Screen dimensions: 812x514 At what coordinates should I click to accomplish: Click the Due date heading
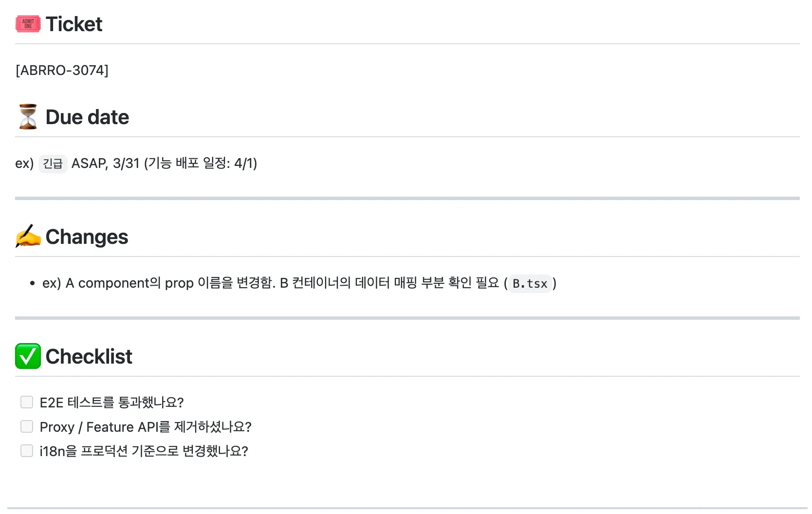coord(87,117)
